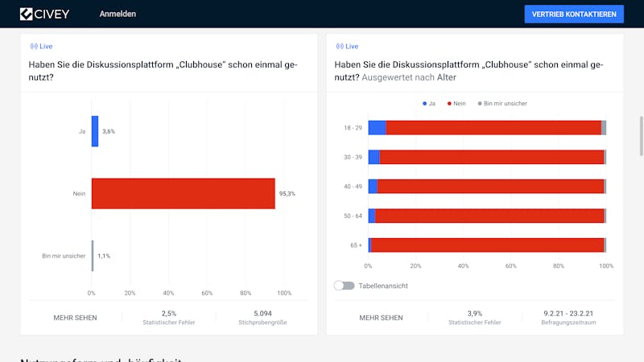
Task: Toggle the Tabellenansicht switch
Action: pos(345,286)
